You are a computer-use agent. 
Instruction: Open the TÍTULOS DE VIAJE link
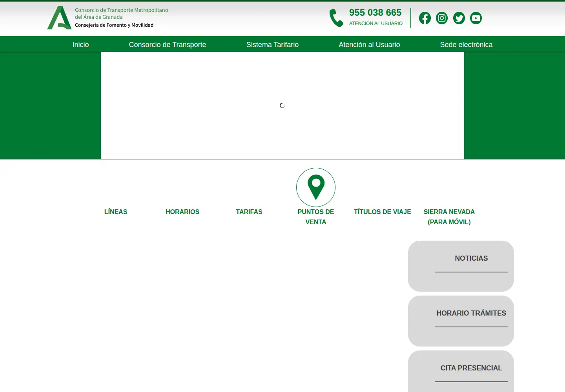click(383, 212)
